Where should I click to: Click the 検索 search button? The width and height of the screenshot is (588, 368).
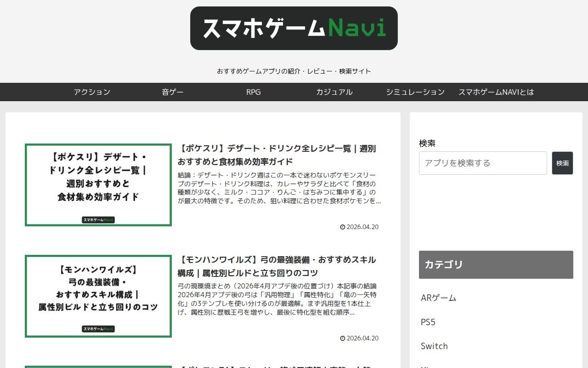coord(562,163)
